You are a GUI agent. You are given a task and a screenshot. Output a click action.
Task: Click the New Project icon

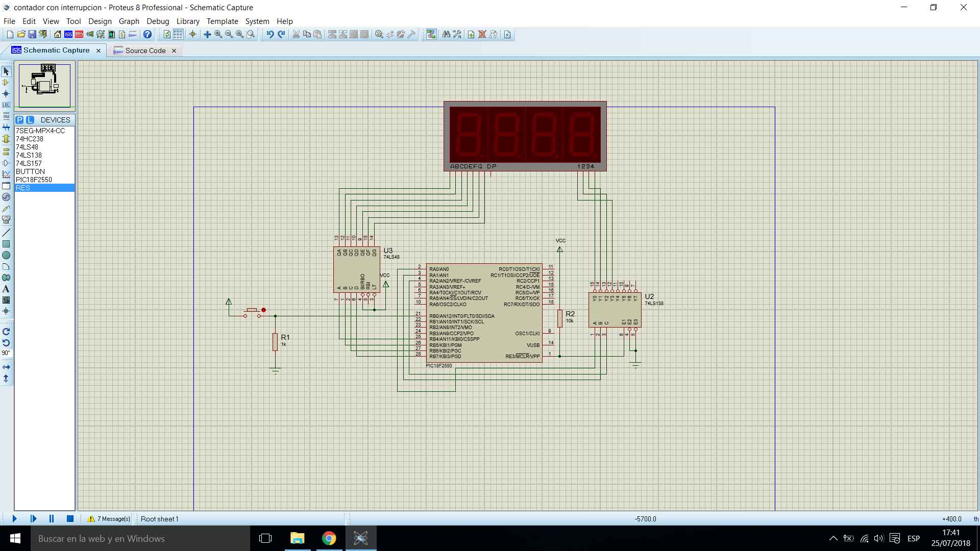[10, 35]
